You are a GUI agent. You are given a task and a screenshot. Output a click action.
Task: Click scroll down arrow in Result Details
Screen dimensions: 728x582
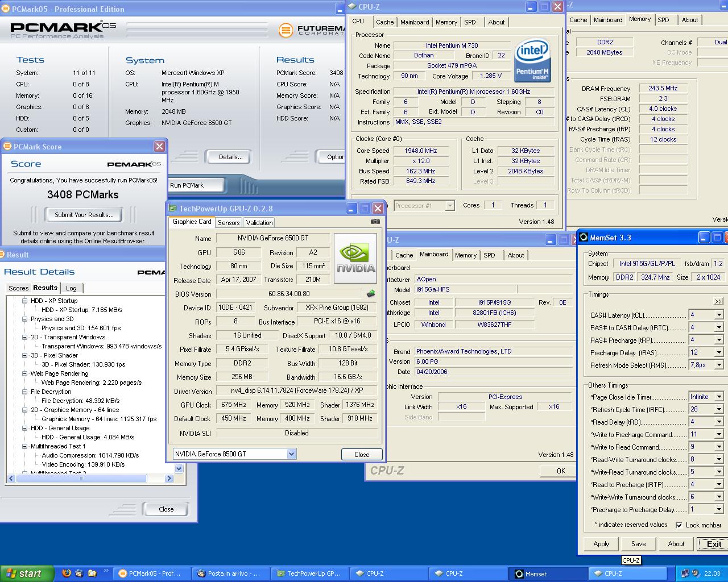click(x=179, y=469)
